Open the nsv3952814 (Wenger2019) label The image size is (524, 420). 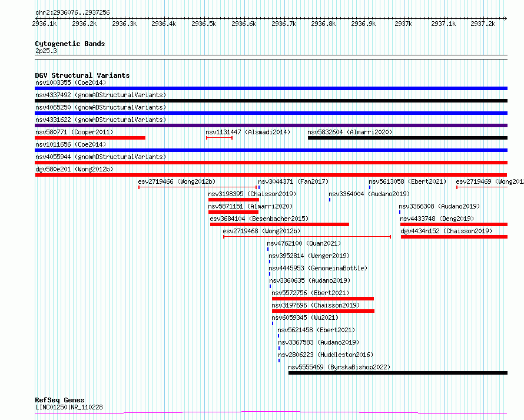[x=310, y=256]
